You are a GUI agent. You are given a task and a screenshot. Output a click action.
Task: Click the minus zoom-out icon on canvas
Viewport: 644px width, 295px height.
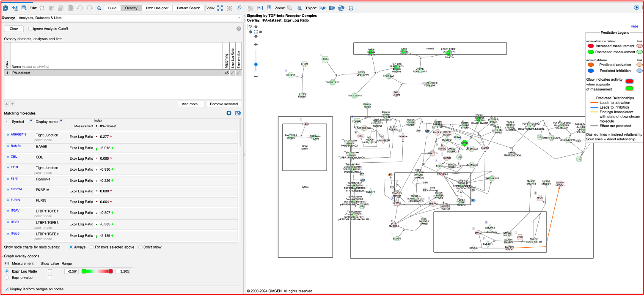pyautogui.click(x=256, y=76)
